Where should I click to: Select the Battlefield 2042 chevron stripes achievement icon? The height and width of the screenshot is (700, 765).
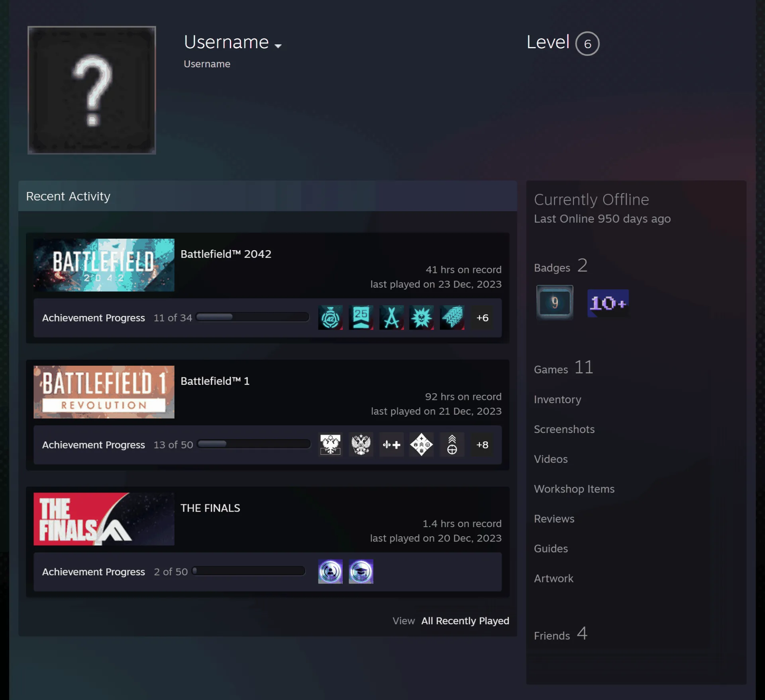click(452, 318)
